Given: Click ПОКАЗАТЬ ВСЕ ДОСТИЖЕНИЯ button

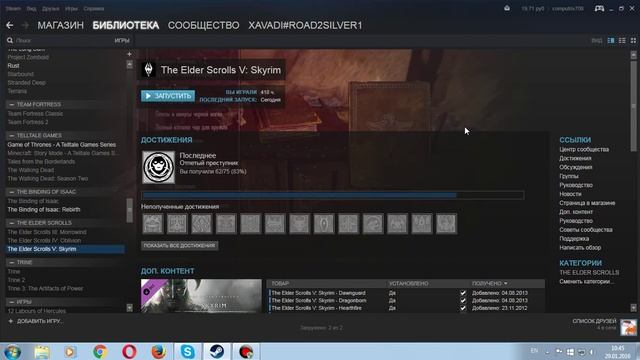Looking at the screenshot, I should [x=179, y=246].
